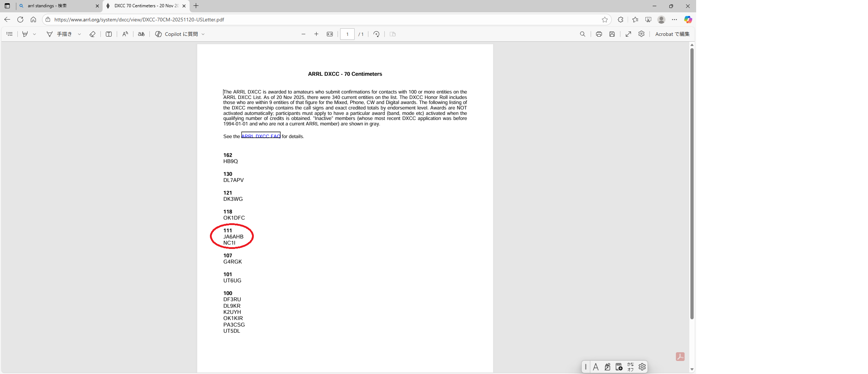Switch to the arrl standings search tab
The image size is (868, 374).
[x=58, y=6]
